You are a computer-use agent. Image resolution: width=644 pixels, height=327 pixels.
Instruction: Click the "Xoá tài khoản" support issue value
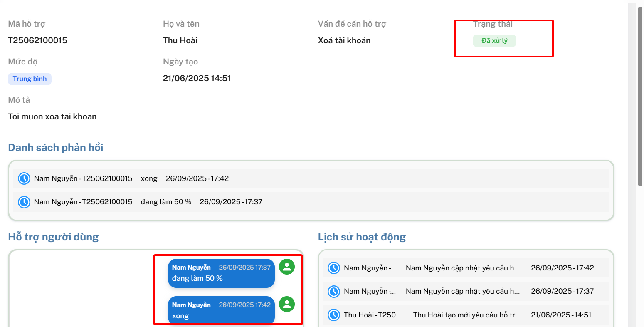coord(344,40)
